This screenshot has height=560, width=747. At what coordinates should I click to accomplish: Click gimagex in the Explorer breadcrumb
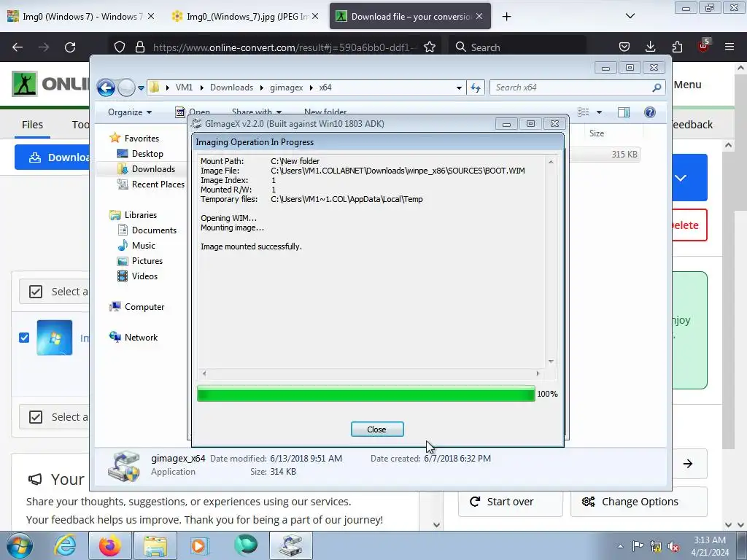coord(286,87)
